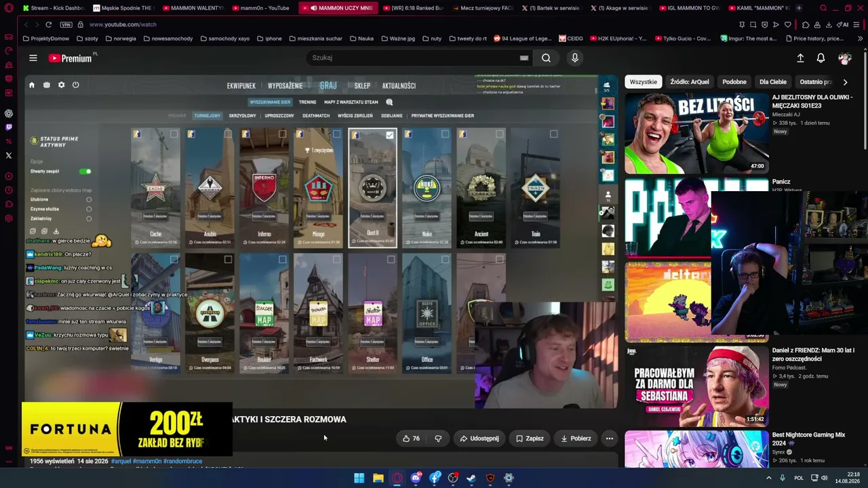Like the video with thumbs up
The height and width of the screenshot is (488, 868).
412,439
